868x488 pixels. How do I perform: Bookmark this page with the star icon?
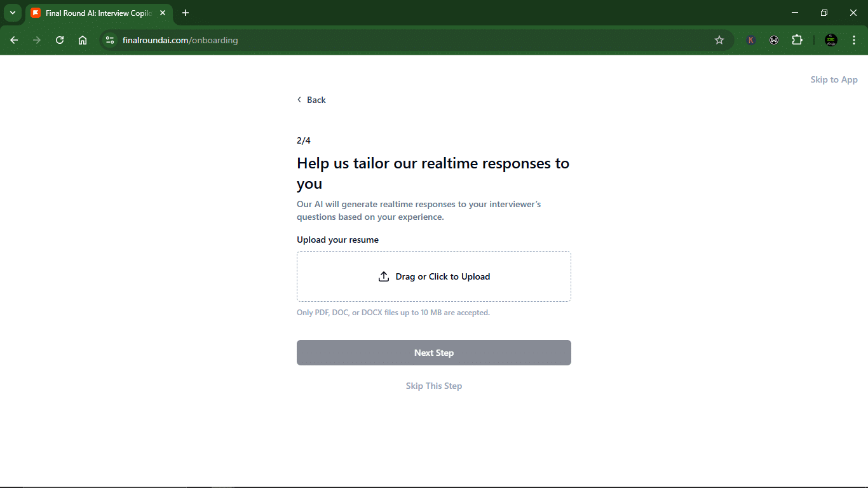719,40
